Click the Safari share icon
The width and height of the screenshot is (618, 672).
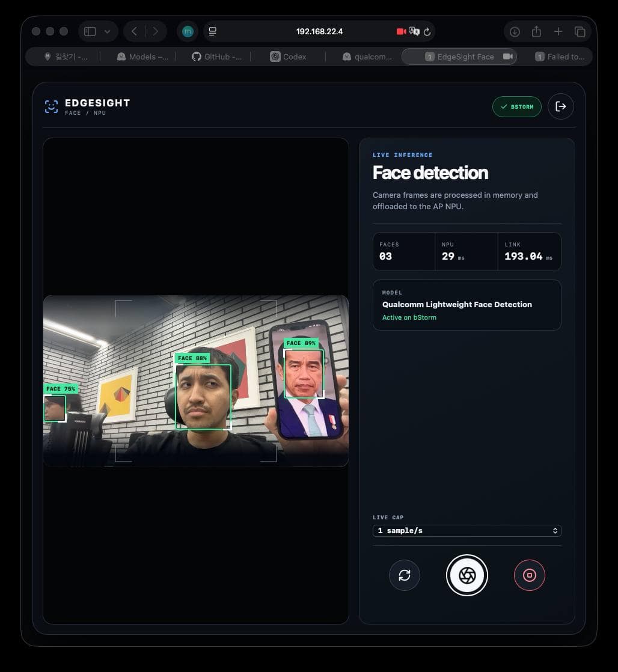537,31
